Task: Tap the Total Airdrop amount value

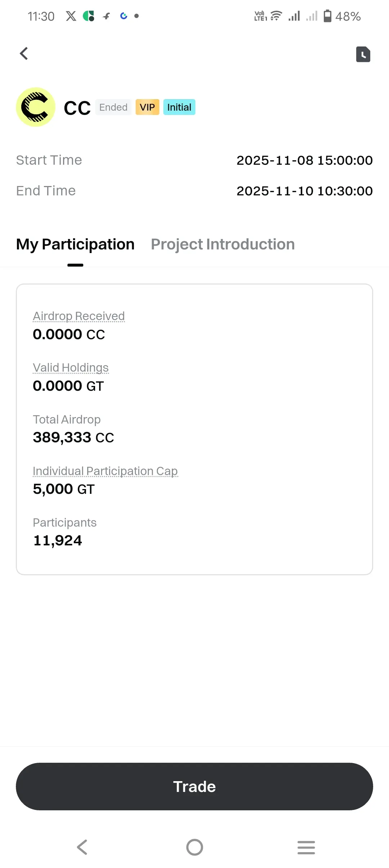Action: click(73, 438)
